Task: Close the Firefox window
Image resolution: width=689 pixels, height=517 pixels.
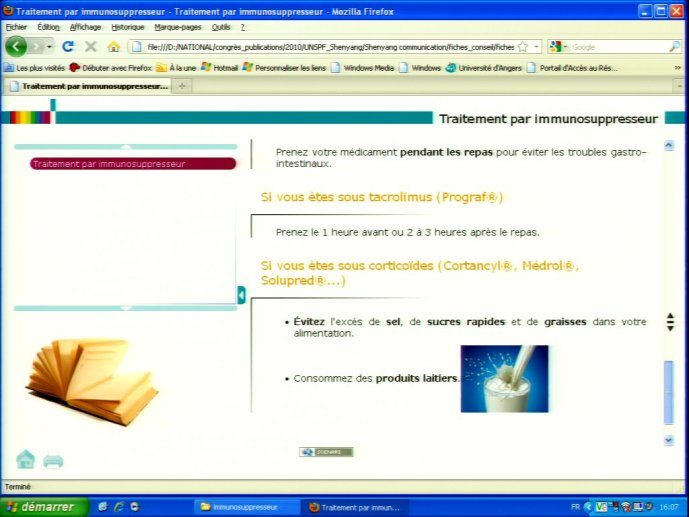Action: 676,11
